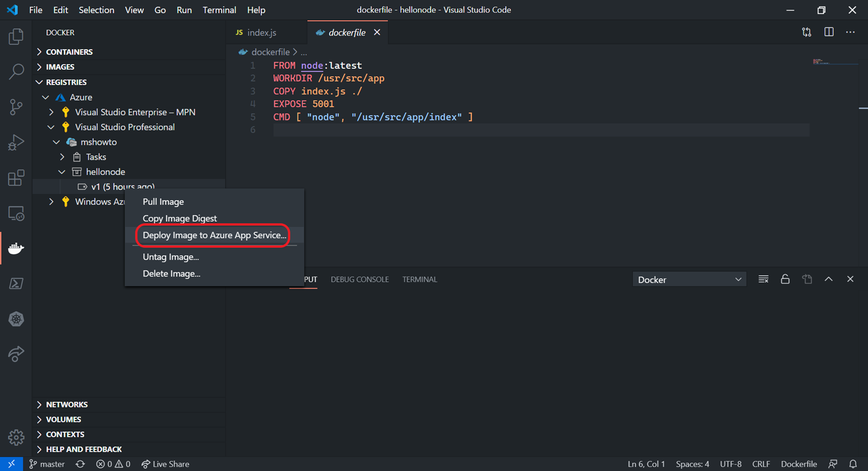
Task: Open the Extensions view icon
Action: pos(16,178)
